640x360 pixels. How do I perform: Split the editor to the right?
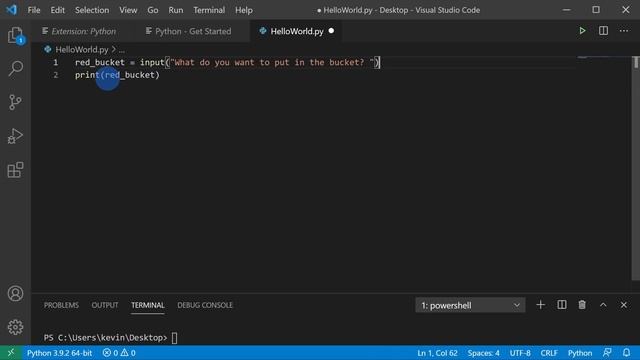point(603,31)
